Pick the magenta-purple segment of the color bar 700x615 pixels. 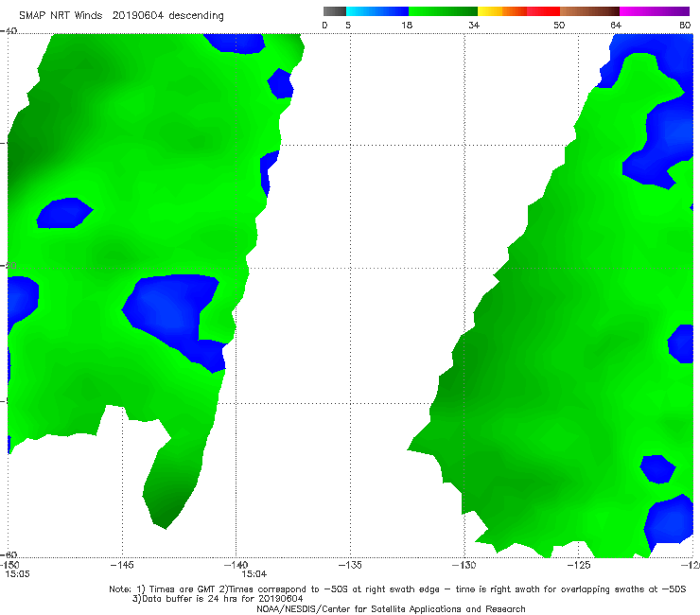[x=655, y=11]
